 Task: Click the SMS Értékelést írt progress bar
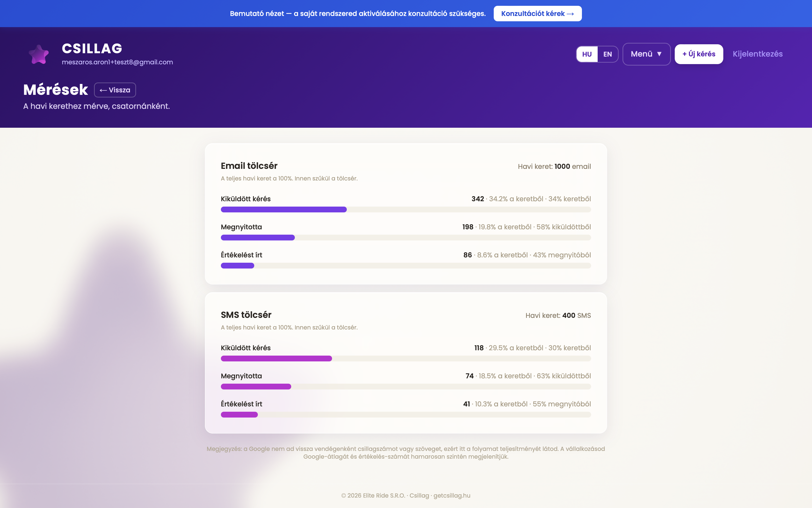tap(406, 415)
